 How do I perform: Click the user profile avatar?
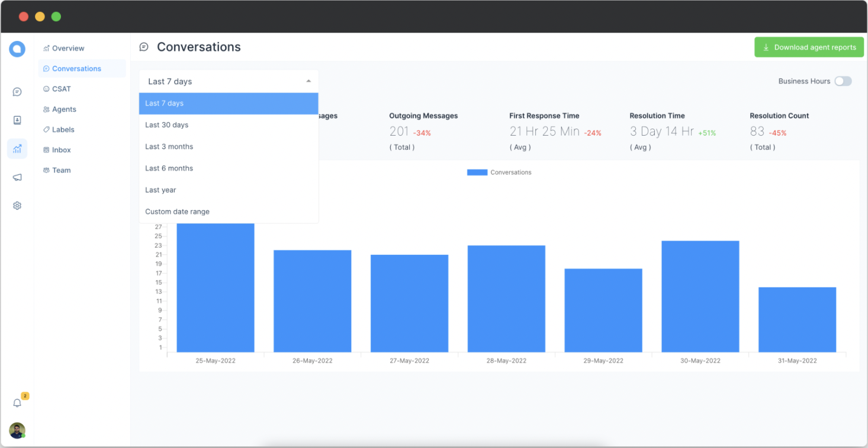click(17, 430)
